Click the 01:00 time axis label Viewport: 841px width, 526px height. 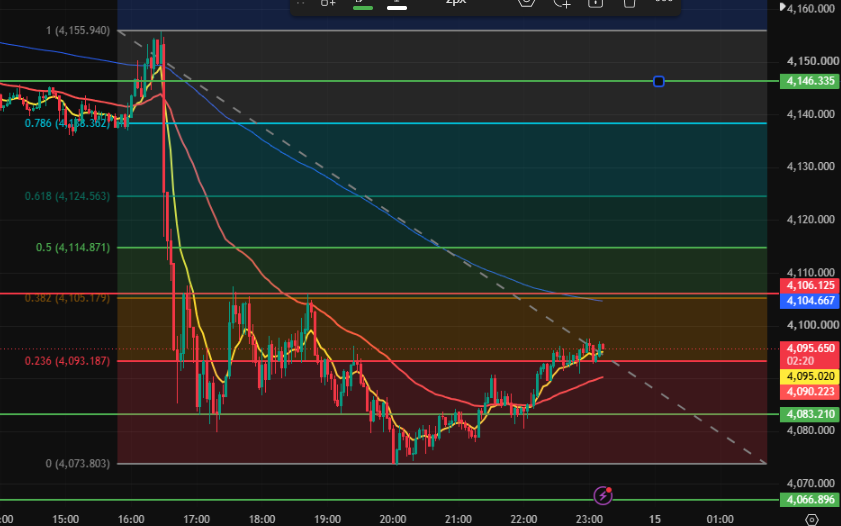point(720,519)
